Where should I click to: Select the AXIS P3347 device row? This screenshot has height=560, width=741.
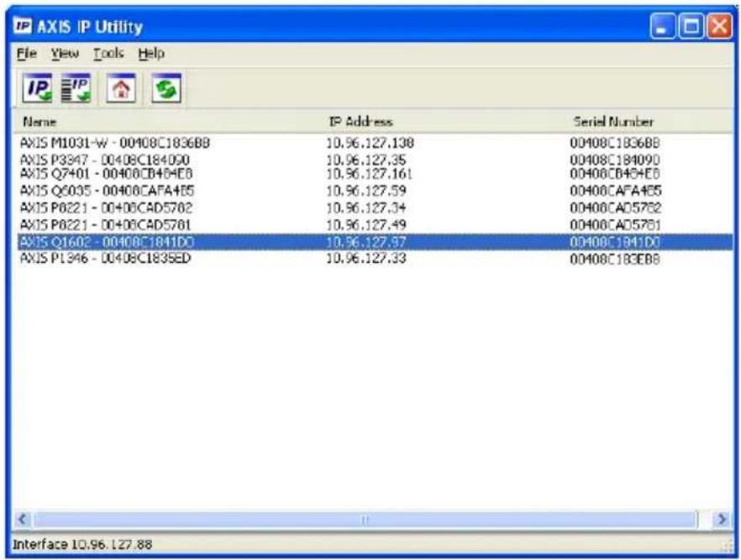[x=375, y=160]
